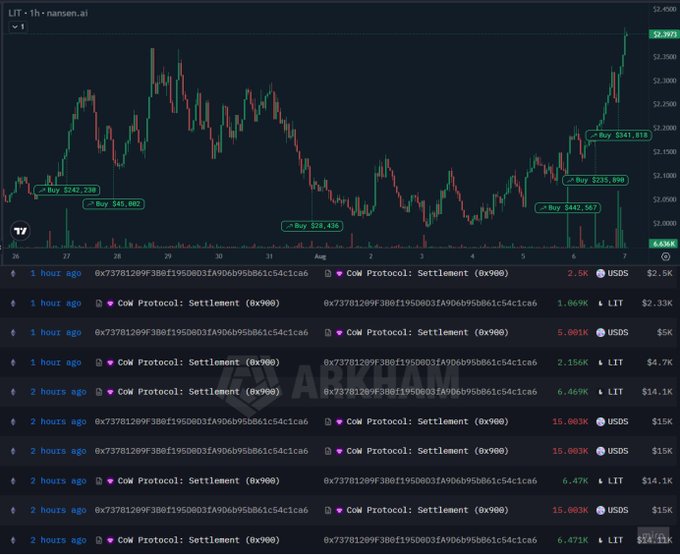Image resolution: width=680 pixels, height=555 pixels.
Task: Click the volume label 6.636K
Action: pos(664,244)
